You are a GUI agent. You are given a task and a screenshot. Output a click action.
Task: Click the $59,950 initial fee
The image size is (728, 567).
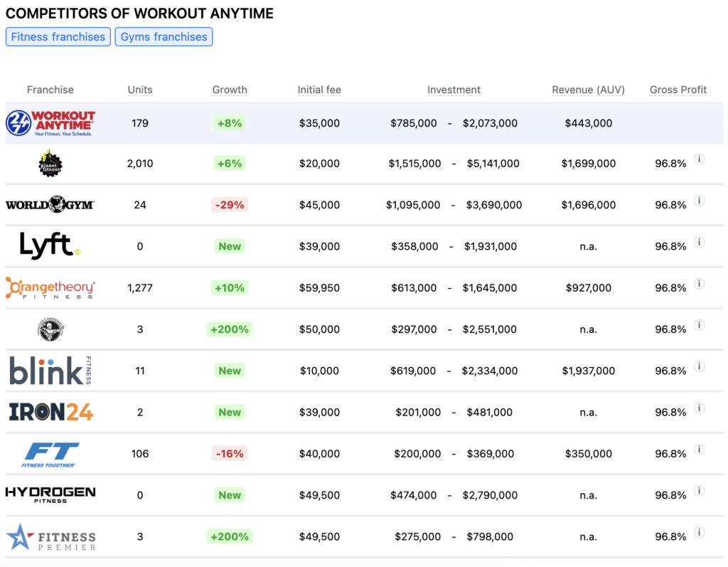[x=319, y=288]
